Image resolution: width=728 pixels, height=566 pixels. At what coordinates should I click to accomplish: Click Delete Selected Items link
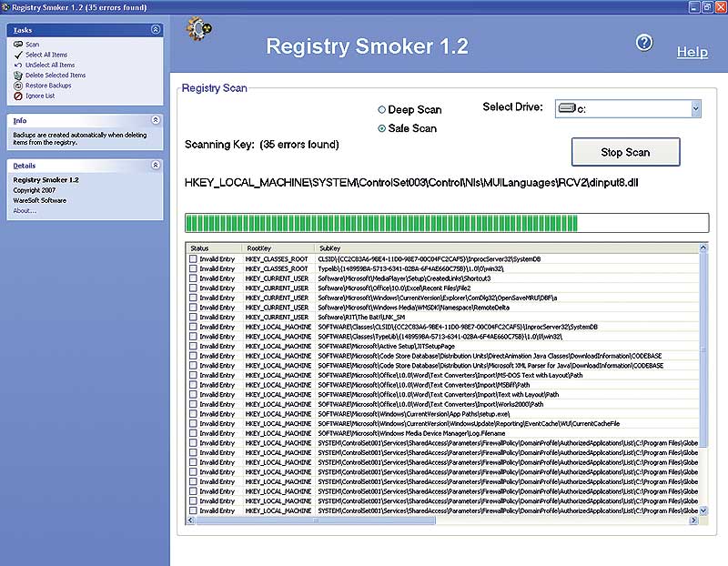click(x=56, y=76)
